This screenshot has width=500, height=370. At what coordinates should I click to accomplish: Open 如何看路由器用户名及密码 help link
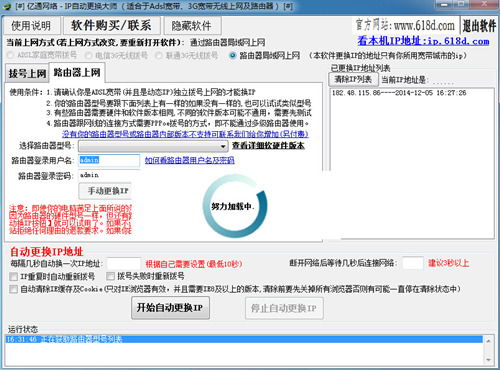[189, 160]
